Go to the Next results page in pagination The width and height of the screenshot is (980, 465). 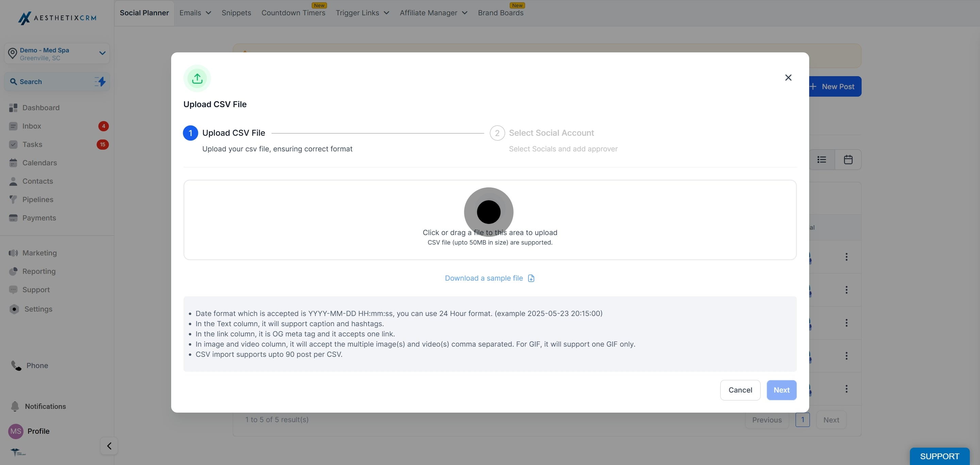(831, 420)
